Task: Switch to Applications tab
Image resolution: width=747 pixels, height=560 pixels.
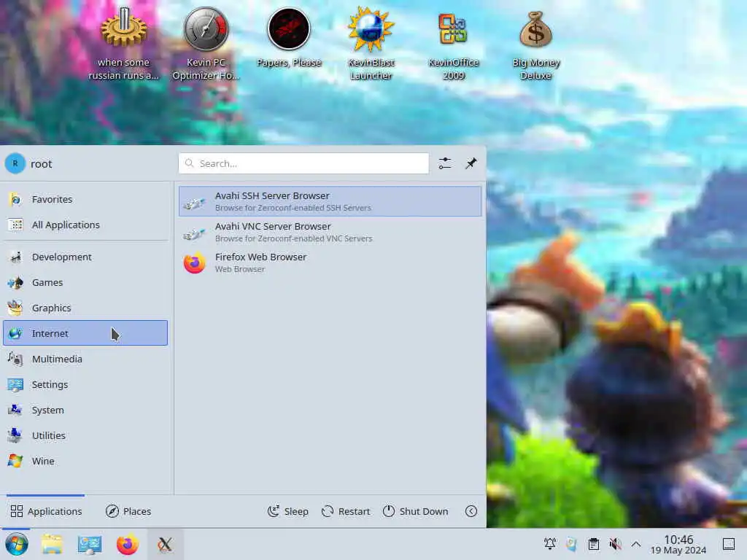Action: click(46, 511)
